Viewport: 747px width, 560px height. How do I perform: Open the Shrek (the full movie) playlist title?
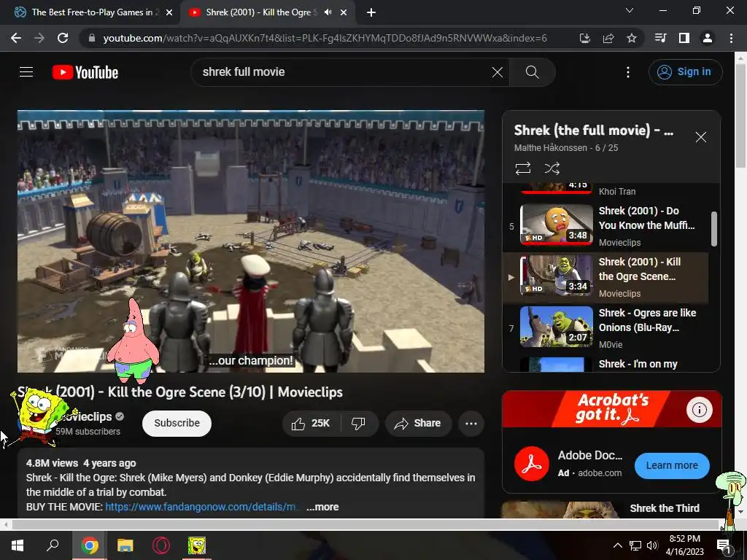[x=594, y=130]
